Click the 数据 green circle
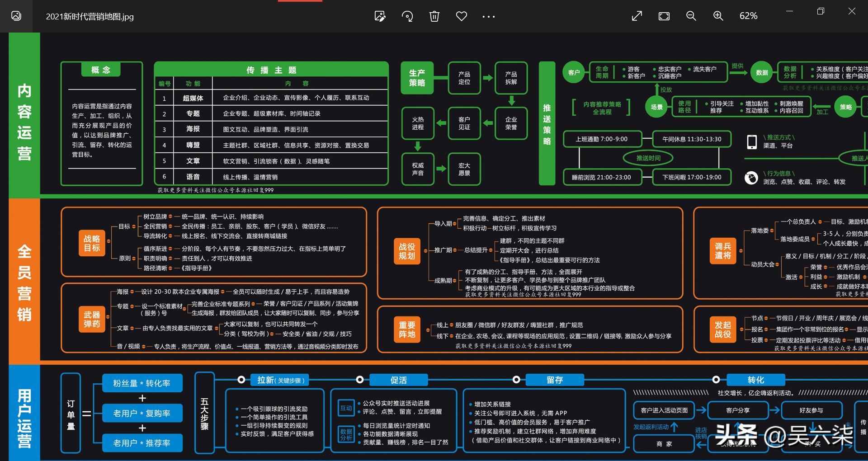868x461 pixels. click(x=762, y=72)
